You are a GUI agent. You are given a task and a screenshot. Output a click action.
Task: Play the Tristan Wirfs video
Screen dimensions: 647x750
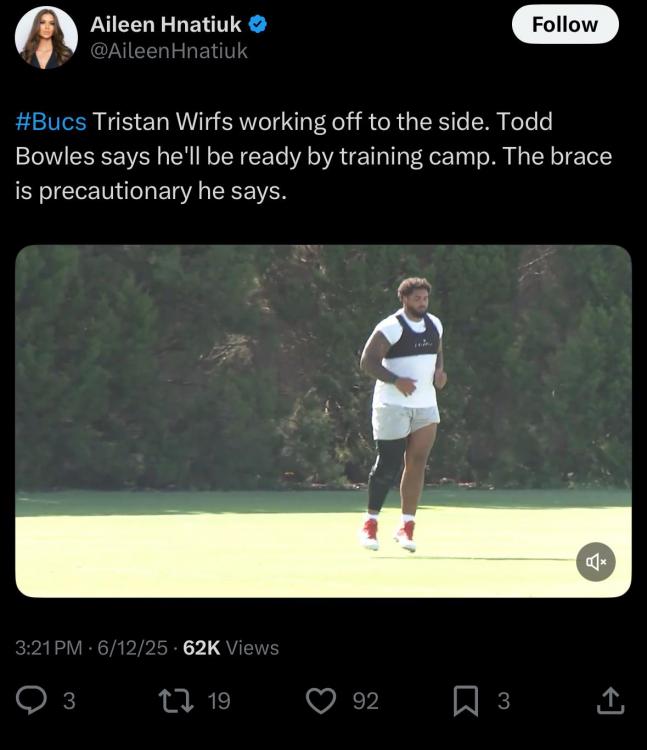point(323,420)
